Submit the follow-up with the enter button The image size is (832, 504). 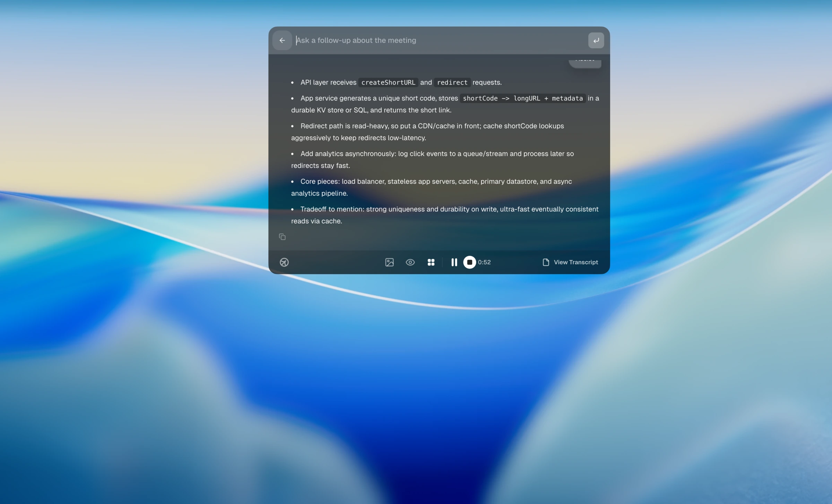[x=596, y=41]
